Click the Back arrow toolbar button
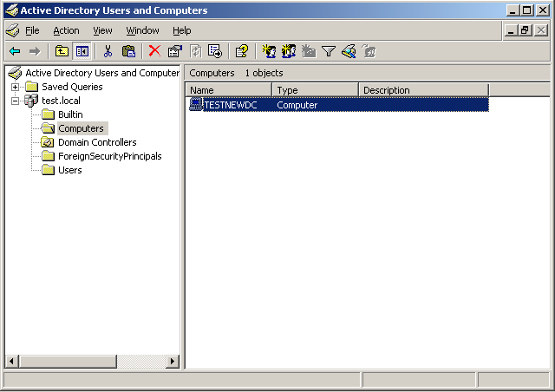This screenshot has width=555, height=392. [15, 52]
